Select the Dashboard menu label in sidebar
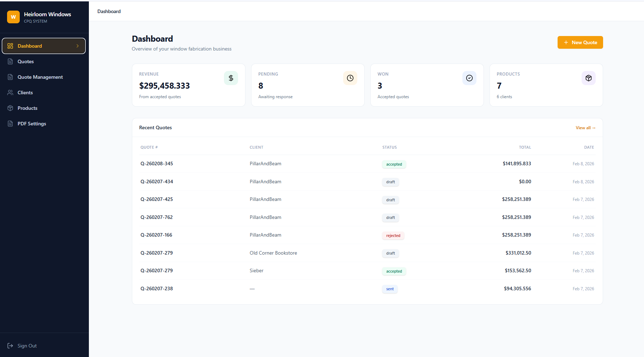The image size is (644, 357). pos(30,46)
